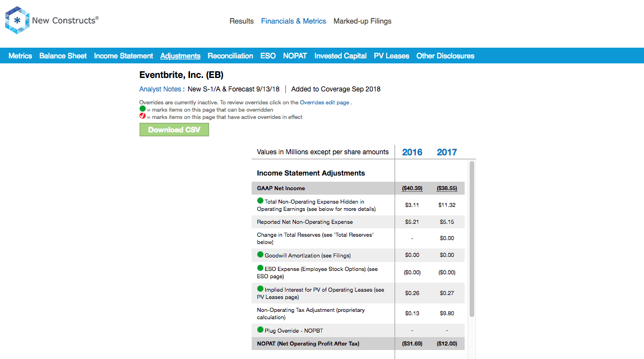Click the ($12.00) NOPAT 2017 value
644x359 pixels.
(447, 344)
